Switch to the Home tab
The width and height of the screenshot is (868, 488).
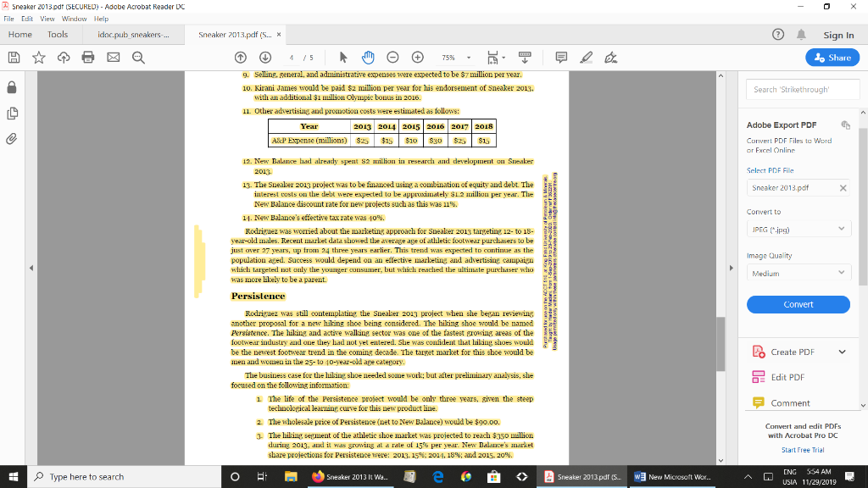[x=20, y=34]
